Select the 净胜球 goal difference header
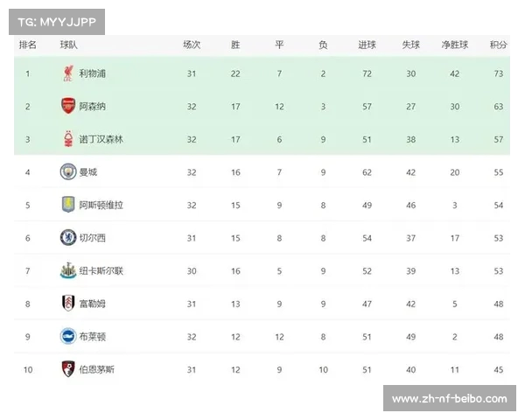This screenshot has height=420, width=525. coord(455,45)
